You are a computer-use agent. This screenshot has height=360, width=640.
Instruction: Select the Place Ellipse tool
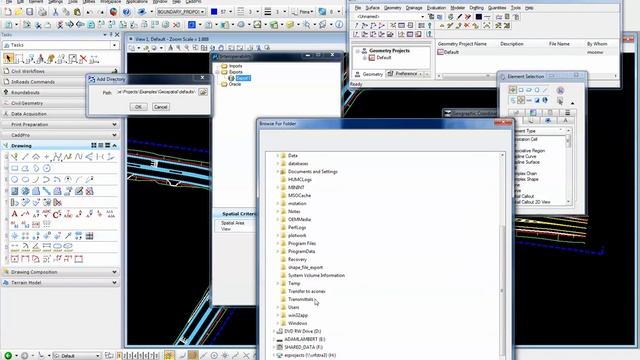(x=25, y=180)
